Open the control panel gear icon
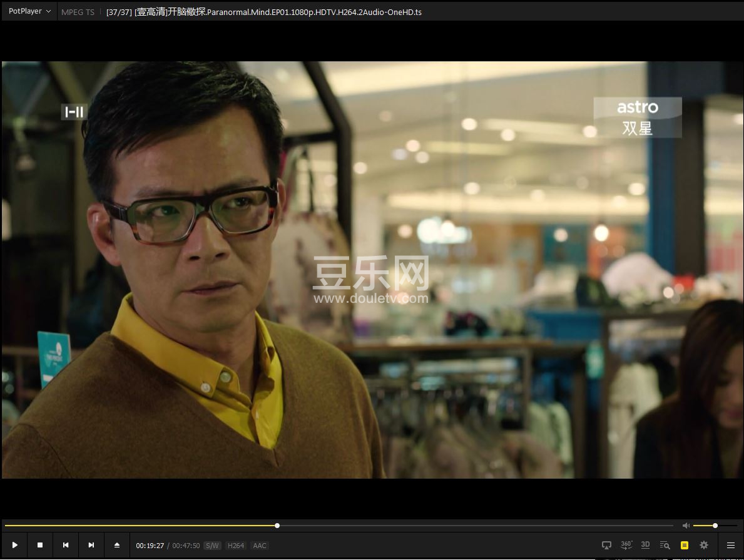744x560 pixels. [704, 545]
